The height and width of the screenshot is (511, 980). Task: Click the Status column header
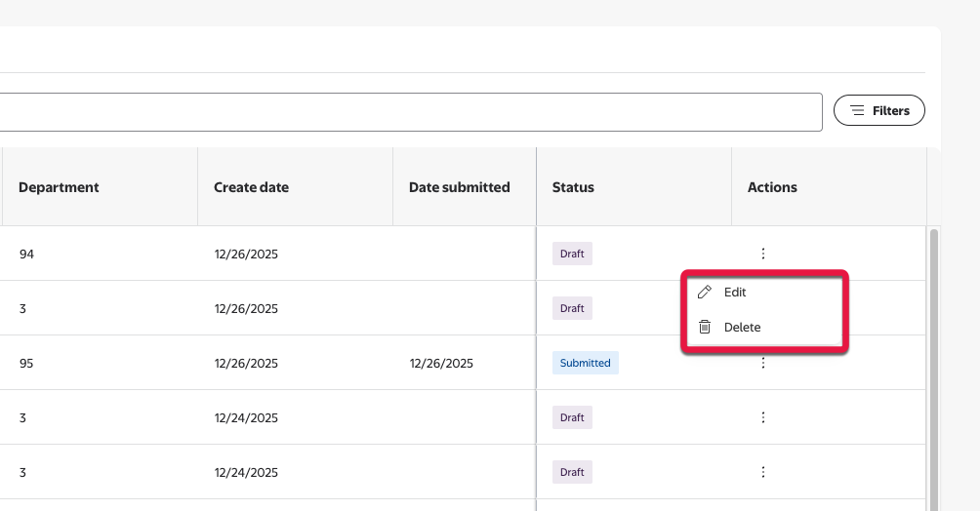click(573, 187)
